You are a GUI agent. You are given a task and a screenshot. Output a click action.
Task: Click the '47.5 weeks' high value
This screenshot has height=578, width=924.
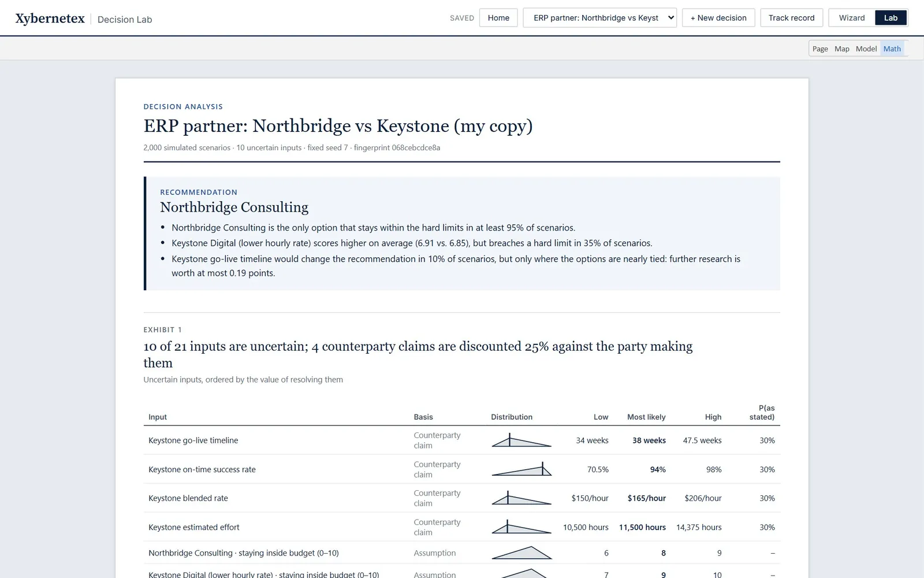pyautogui.click(x=702, y=440)
